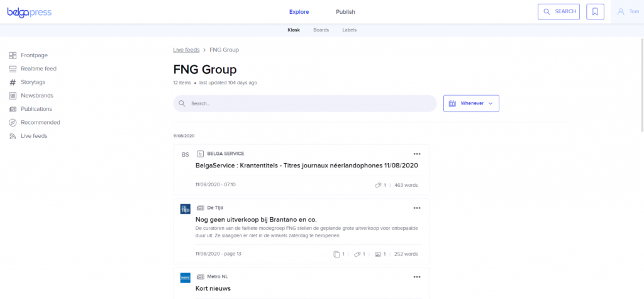Open the three-dot menu on the De Tijd article

click(x=417, y=208)
